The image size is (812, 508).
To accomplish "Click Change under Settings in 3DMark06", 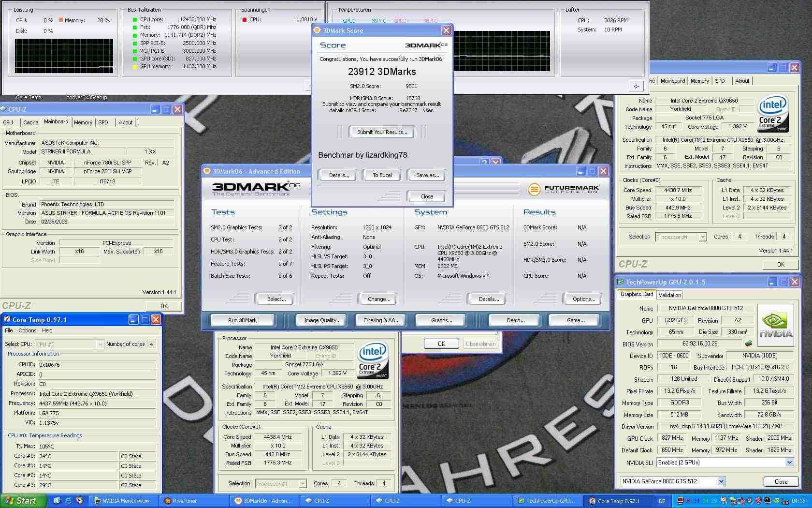I will [x=378, y=299].
